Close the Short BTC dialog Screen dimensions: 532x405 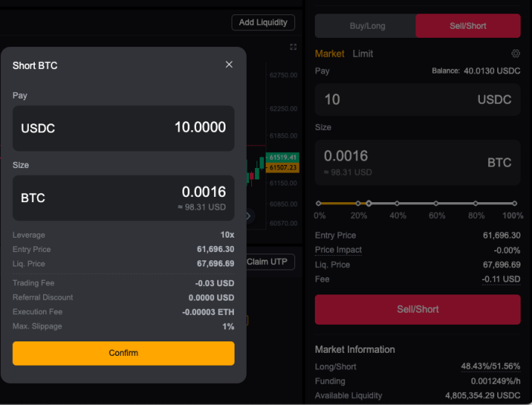coord(229,64)
